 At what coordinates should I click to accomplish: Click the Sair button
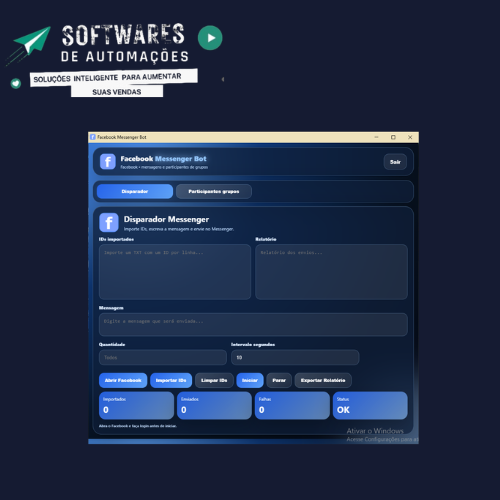(395, 162)
